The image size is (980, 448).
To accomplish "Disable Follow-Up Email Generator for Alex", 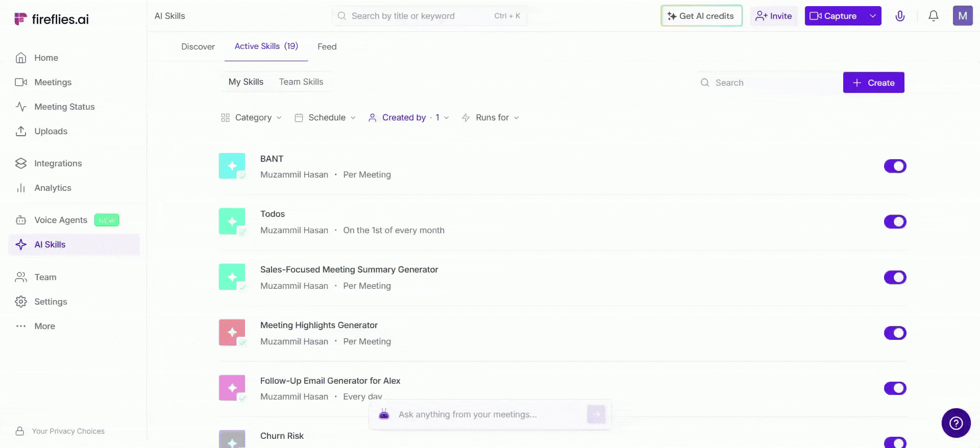I will point(895,388).
